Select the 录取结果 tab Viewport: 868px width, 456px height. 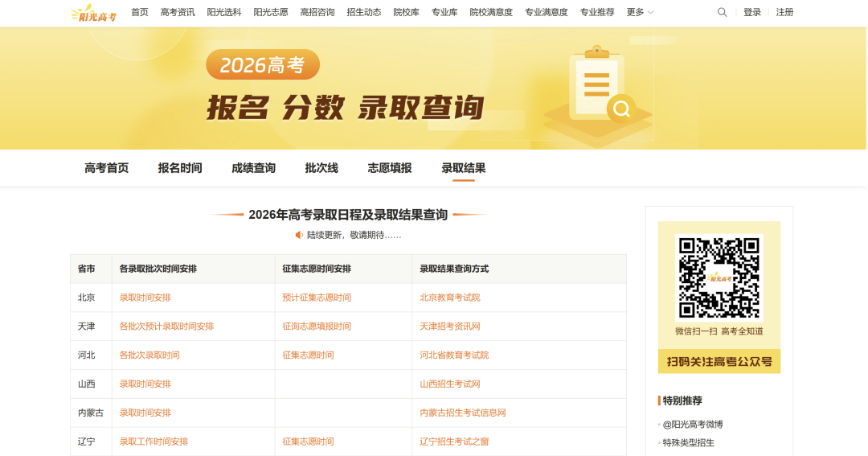pyautogui.click(x=464, y=168)
